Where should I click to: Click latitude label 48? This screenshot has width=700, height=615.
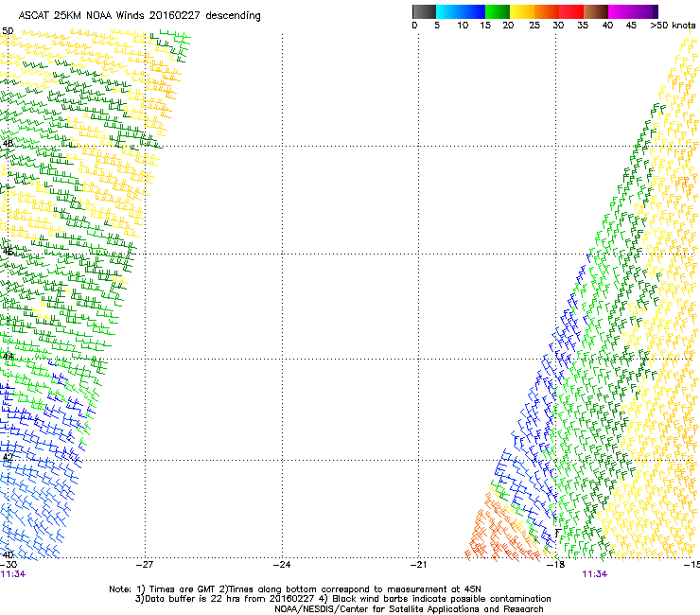8,144
